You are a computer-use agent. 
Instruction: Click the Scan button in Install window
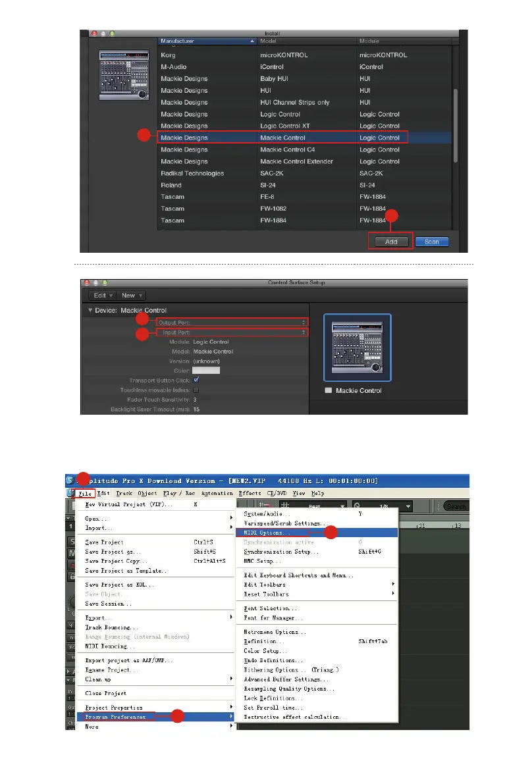[x=431, y=242]
